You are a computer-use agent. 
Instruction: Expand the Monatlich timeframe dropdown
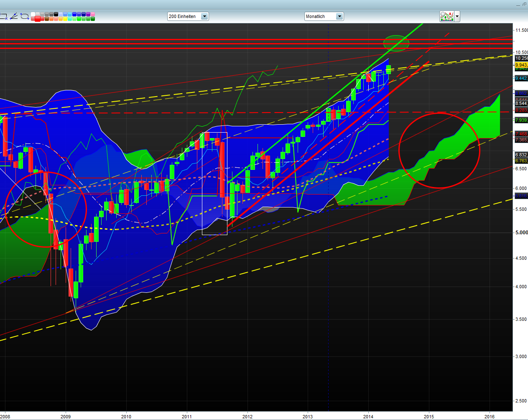click(339, 16)
